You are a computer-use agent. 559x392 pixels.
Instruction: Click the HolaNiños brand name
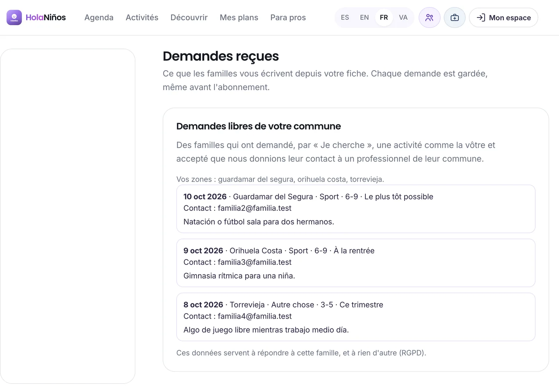click(x=46, y=17)
